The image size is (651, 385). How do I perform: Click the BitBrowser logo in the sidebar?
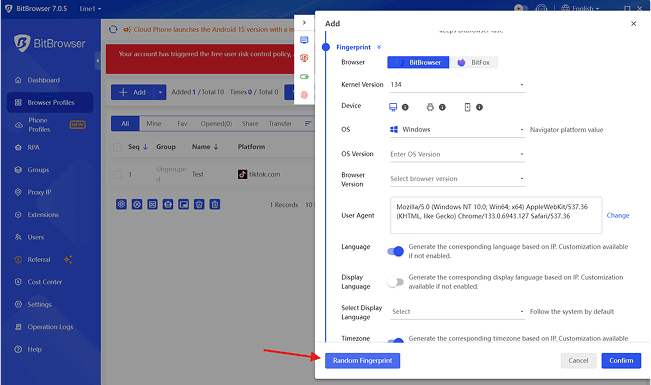point(50,43)
